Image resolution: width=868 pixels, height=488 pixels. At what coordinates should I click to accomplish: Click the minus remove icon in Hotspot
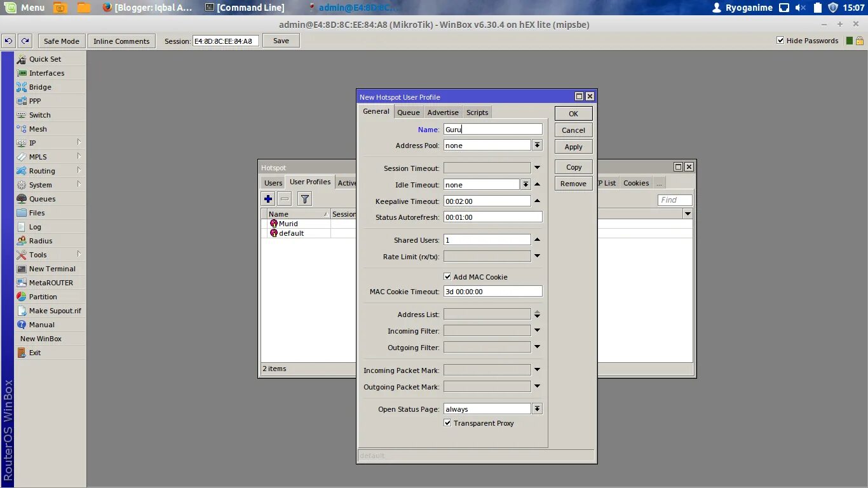point(285,199)
